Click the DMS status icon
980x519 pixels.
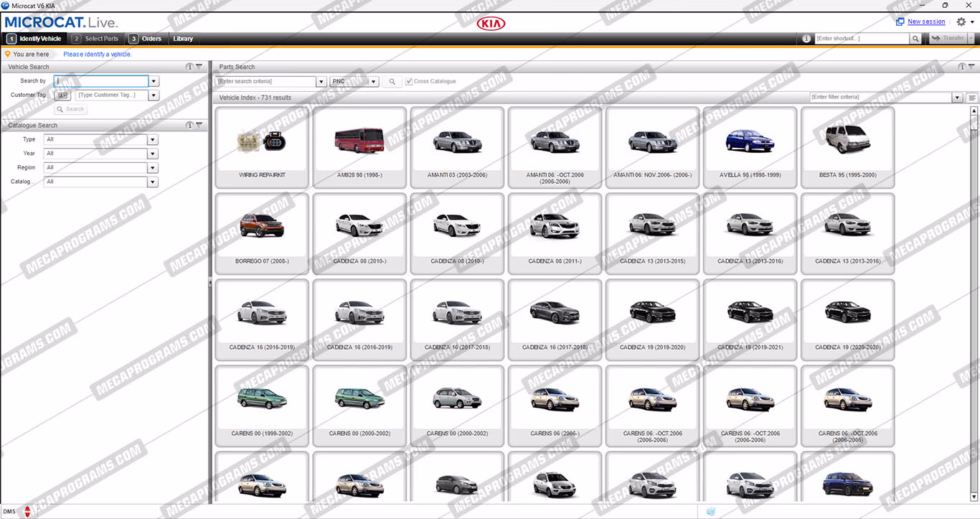coord(27,511)
